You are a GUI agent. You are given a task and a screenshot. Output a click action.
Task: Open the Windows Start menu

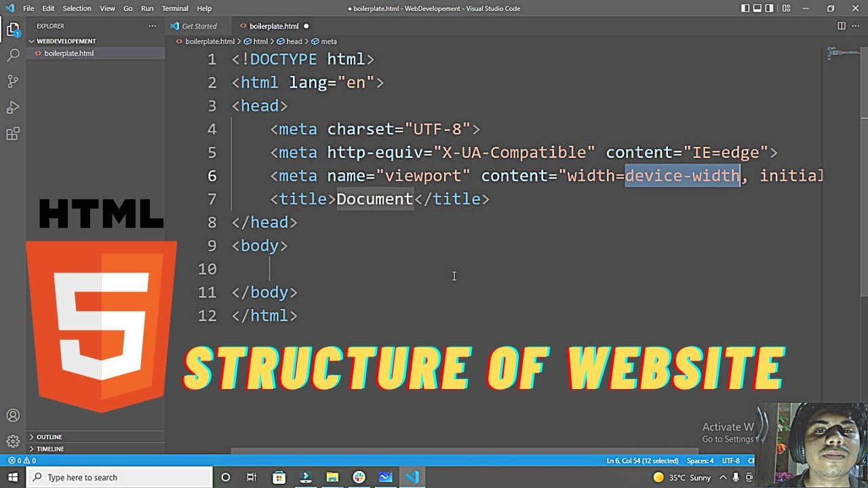pyautogui.click(x=12, y=477)
